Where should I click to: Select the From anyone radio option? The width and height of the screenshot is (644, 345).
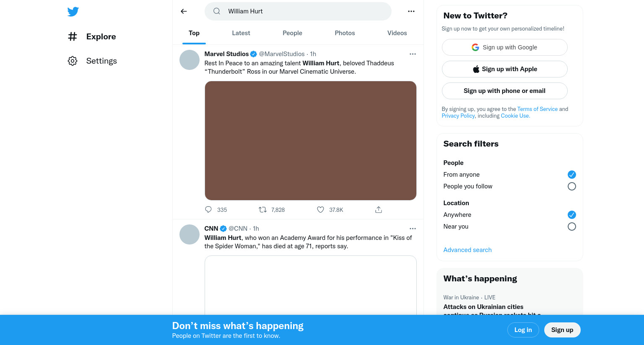572,175
